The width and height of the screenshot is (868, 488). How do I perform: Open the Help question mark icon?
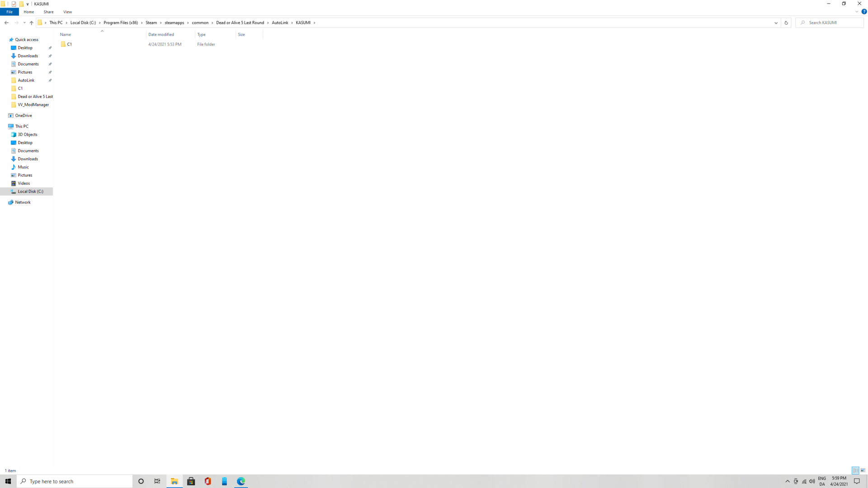pyautogui.click(x=864, y=12)
